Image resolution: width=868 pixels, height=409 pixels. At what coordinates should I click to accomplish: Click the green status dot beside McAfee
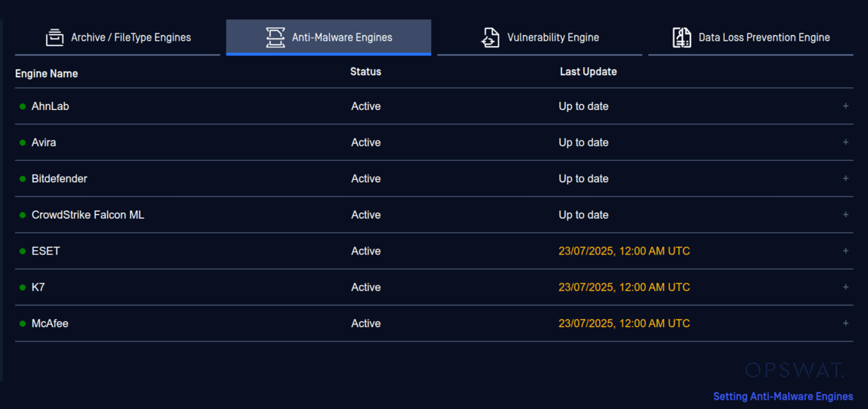point(23,324)
